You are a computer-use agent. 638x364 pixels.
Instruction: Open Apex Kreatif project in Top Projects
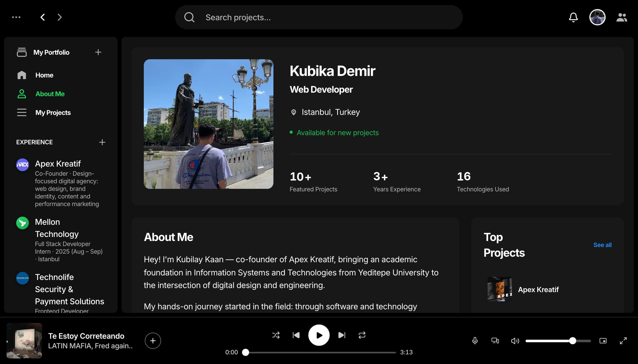(547, 289)
